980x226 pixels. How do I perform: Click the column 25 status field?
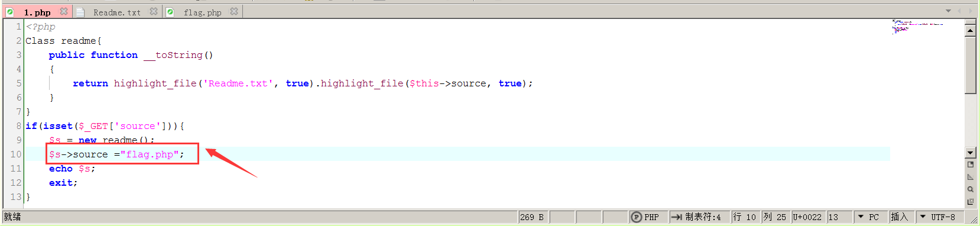pos(775,217)
